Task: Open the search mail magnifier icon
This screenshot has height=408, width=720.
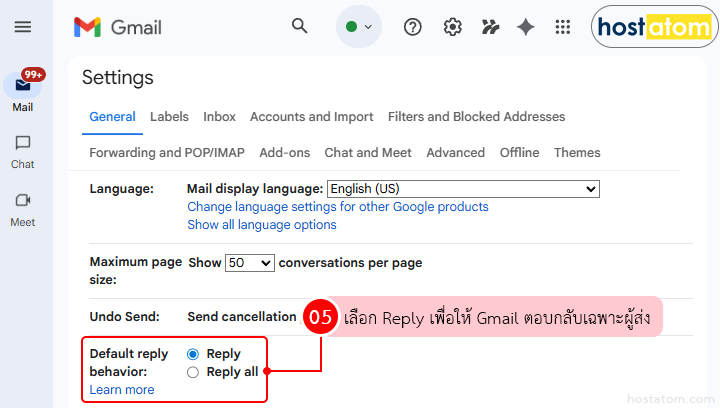Action: point(299,26)
